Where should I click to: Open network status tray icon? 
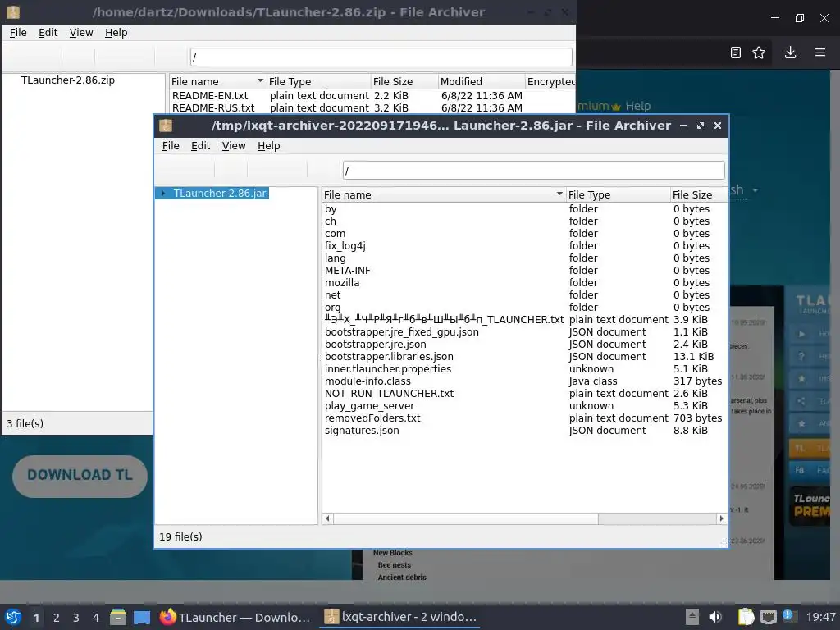click(x=768, y=617)
